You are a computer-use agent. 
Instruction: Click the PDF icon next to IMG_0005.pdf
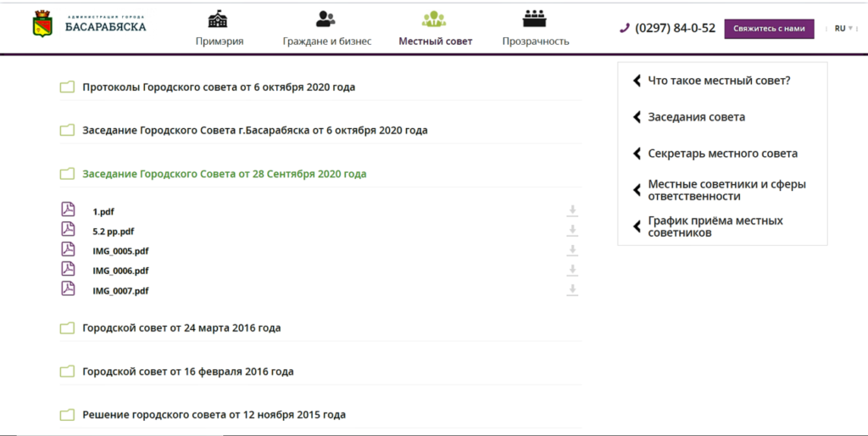tap(68, 249)
